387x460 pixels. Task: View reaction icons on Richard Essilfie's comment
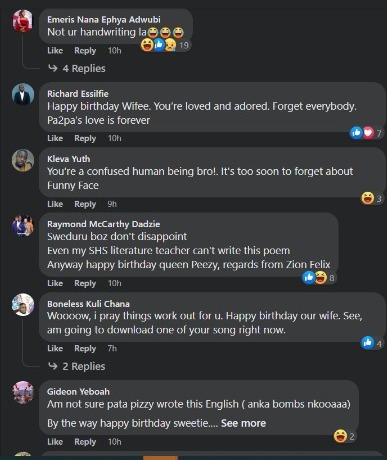point(366,133)
